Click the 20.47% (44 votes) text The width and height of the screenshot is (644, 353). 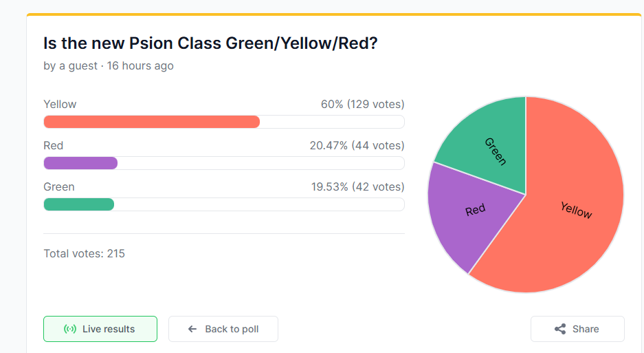click(x=357, y=145)
